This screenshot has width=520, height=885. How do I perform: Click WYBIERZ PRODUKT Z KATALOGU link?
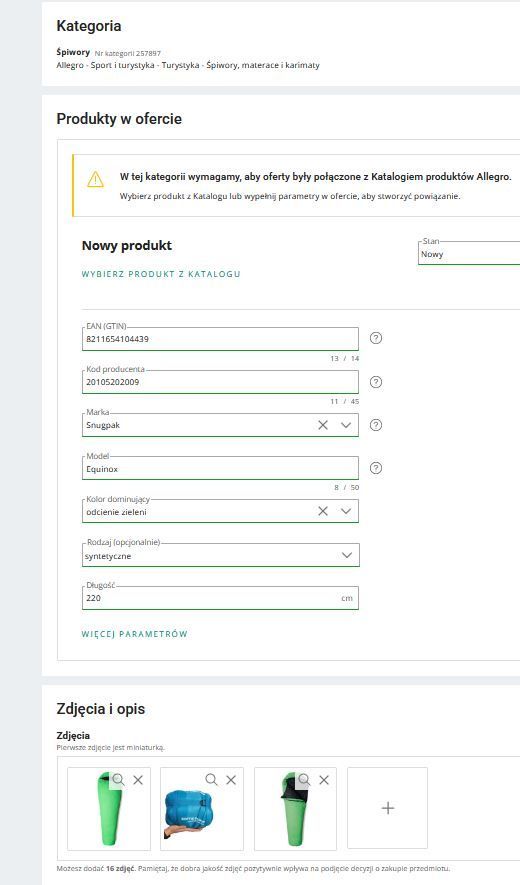click(161, 274)
